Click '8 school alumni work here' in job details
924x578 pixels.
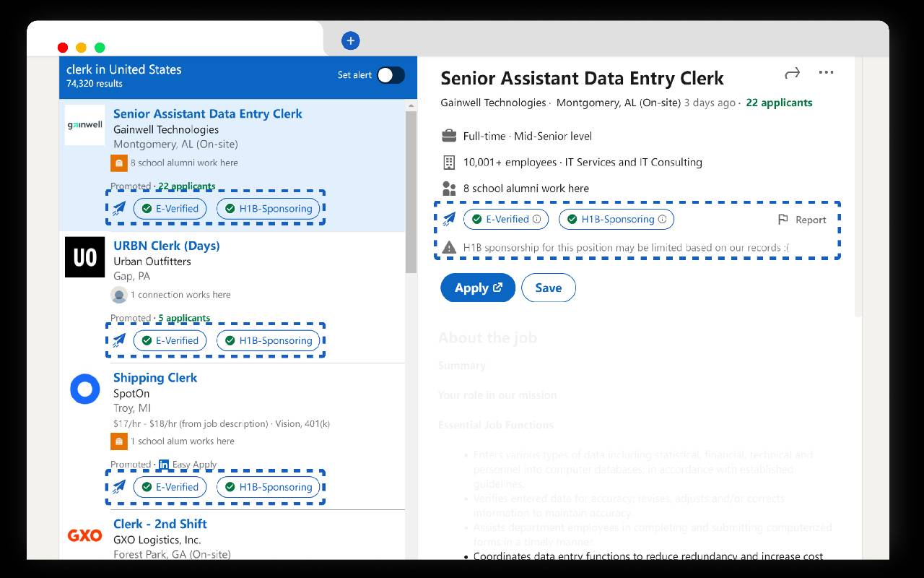[526, 189]
